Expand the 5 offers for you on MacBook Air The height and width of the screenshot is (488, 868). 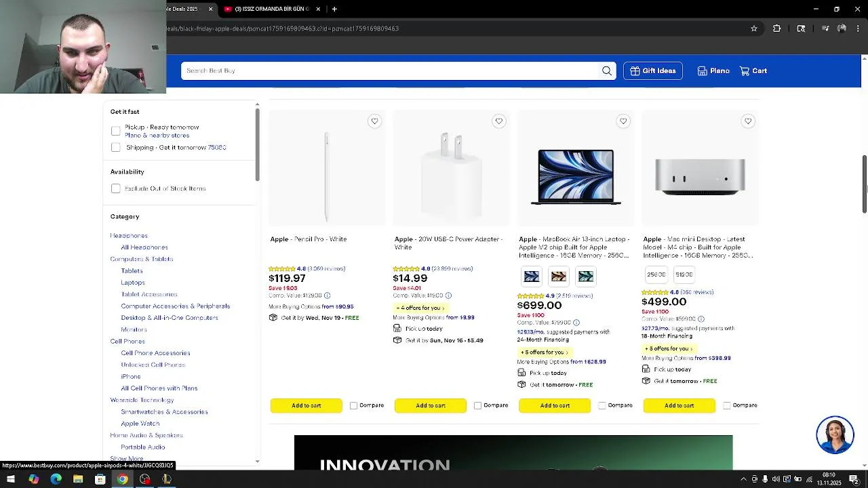coord(545,352)
